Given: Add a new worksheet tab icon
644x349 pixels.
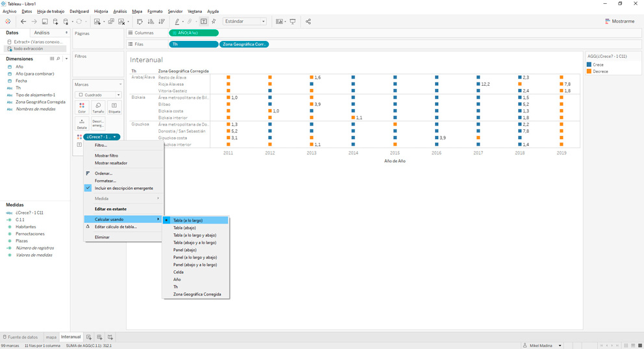Looking at the screenshot, I should (x=89, y=337).
